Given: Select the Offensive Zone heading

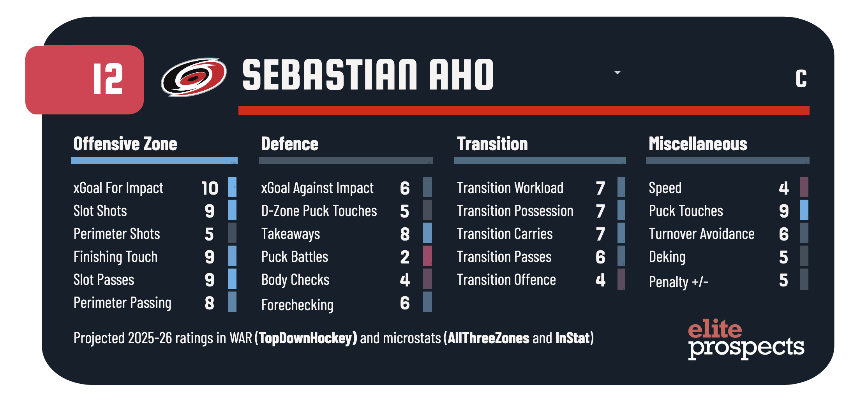Looking at the screenshot, I should coord(125,144).
